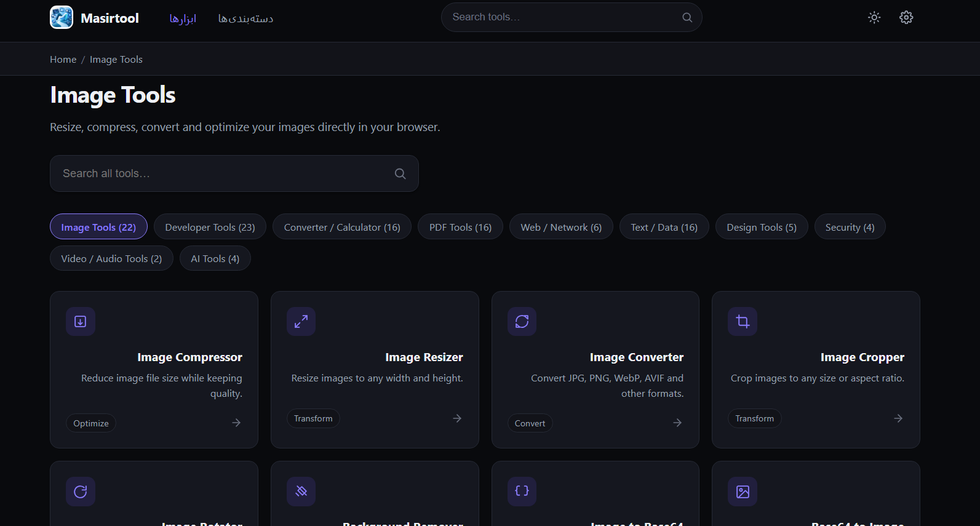Screen dimensions: 980x526
Task: Click the Image Cropper crop icon
Action: 743,321
